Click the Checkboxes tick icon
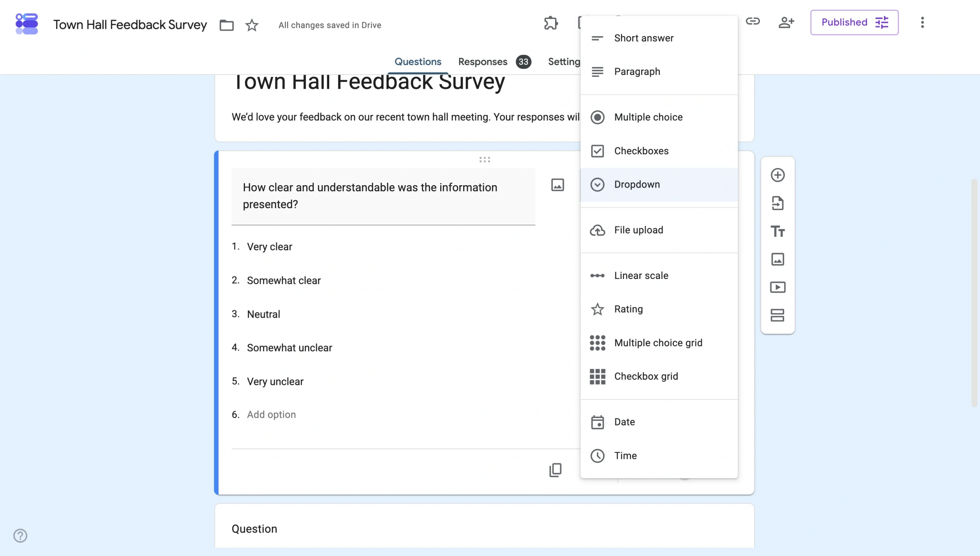Screen dimensions: 980x556 tap(597, 151)
